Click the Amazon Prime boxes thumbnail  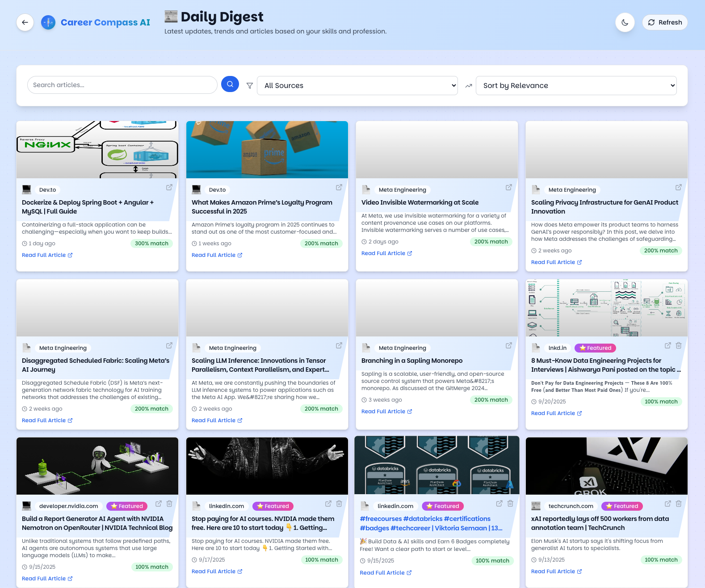point(267,150)
